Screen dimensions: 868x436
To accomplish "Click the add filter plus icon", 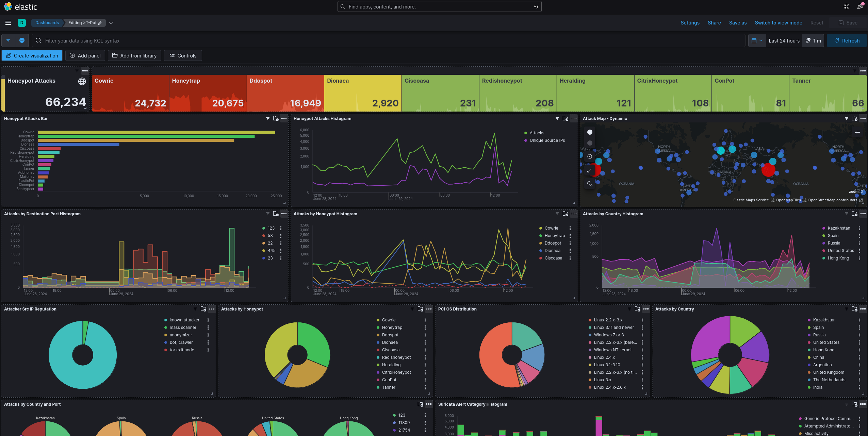I will pos(22,40).
